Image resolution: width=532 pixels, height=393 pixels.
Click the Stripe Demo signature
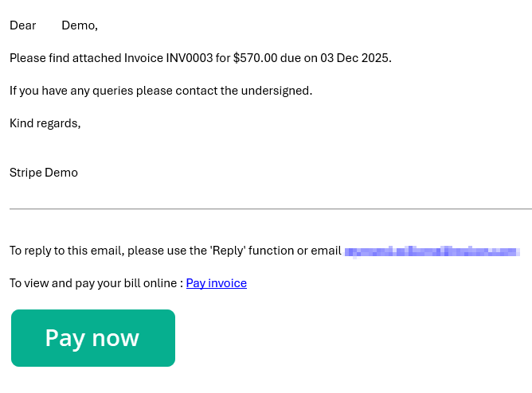(44, 173)
